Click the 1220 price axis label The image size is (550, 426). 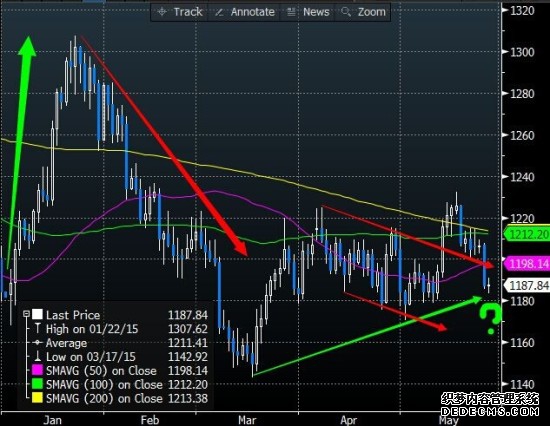pos(522,219)
